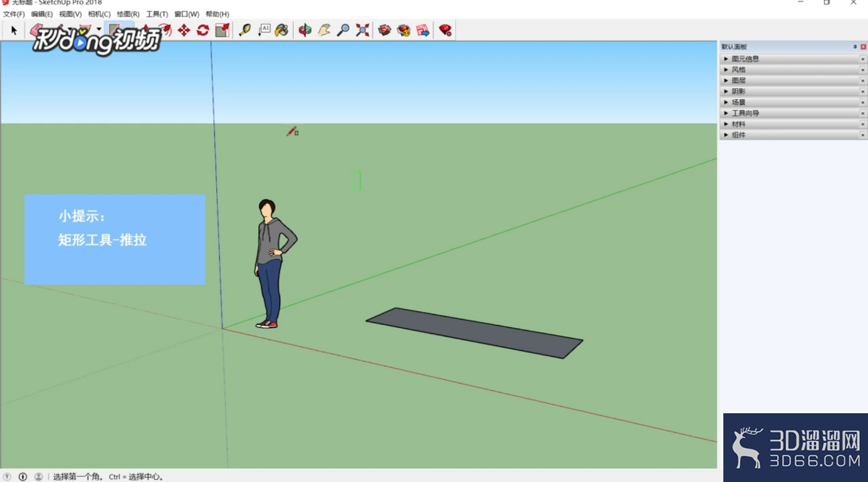Click the gray rectangle face on ground

[474, 332]
